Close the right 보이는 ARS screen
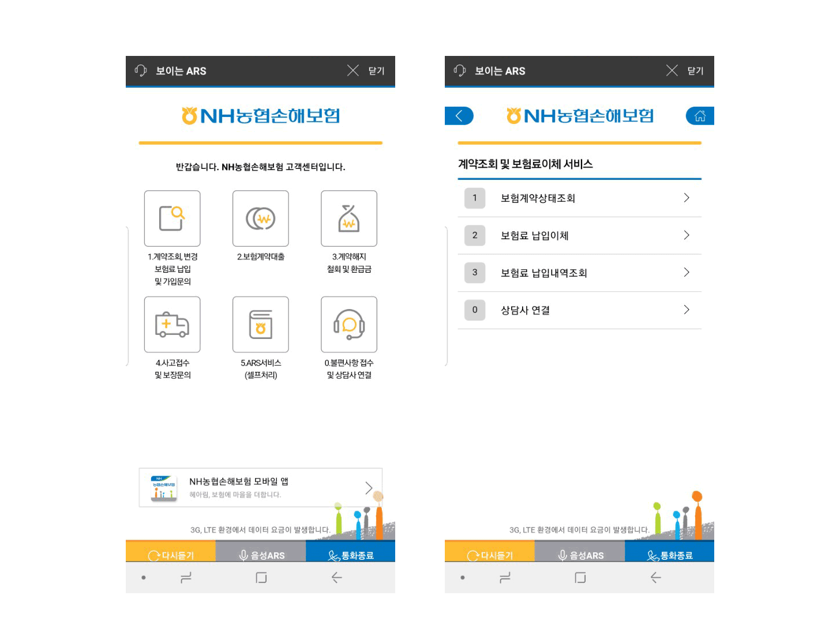Image resolution: width=840 pixels, height=633 pixels. click(685, 71)
